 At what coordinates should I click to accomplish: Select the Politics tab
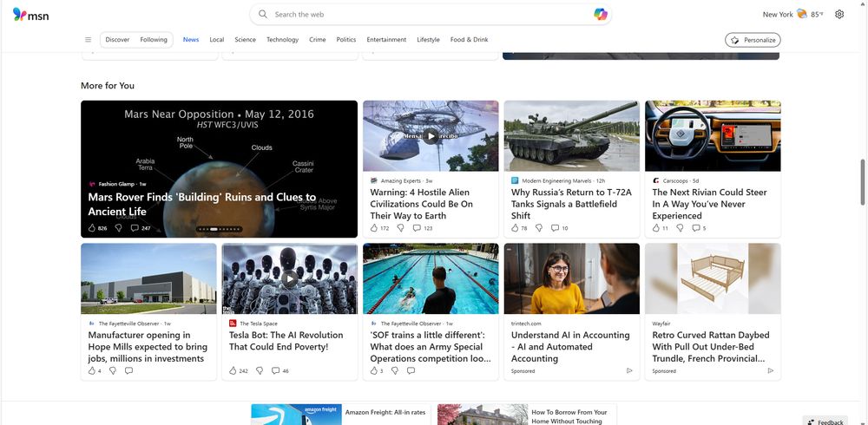click(x=346, y=40)
